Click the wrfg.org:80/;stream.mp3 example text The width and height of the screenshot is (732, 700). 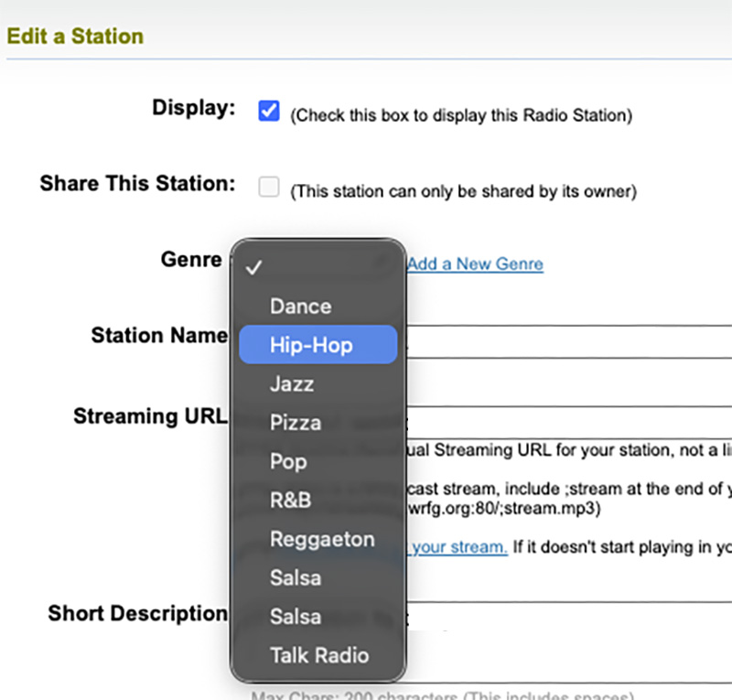[x=504, y=508]
